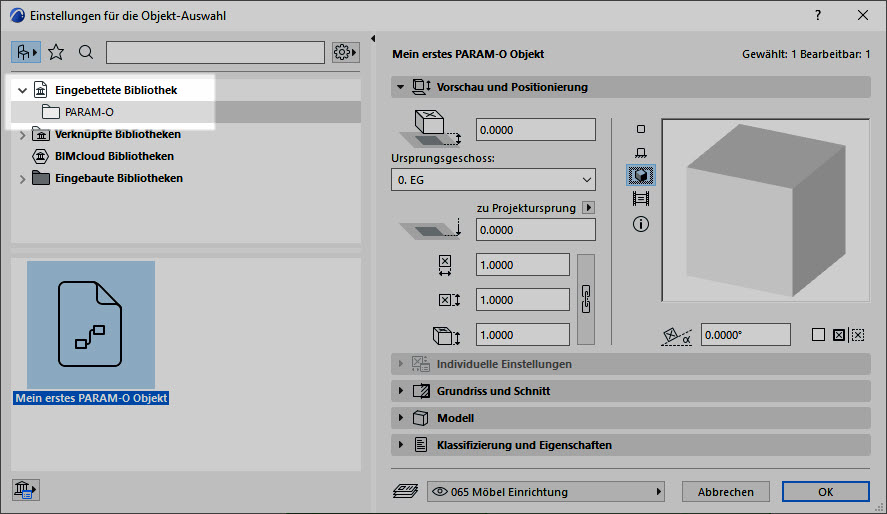Open the library manager icon at bottom left
The width and height of the screenshot is (887, 514).
(x=25, y=489)
